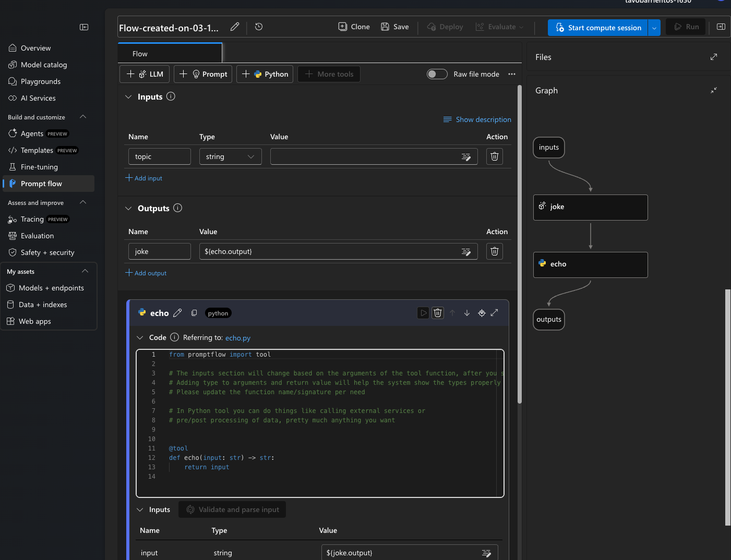Image resolution: width=731 pixels, height=560 pixels.
Task: Open value editor for joke output
Action: 466,252
